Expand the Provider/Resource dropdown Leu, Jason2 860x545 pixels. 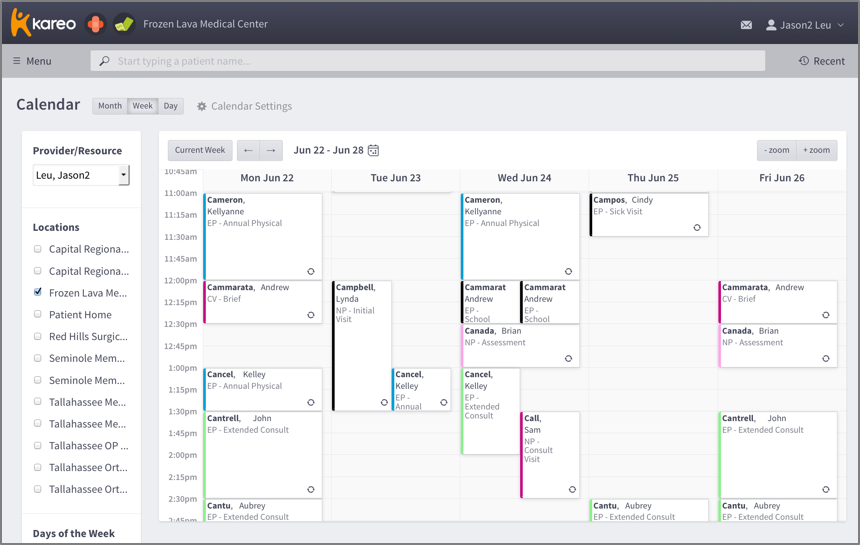pyautogui.click(x=81, y=175)
